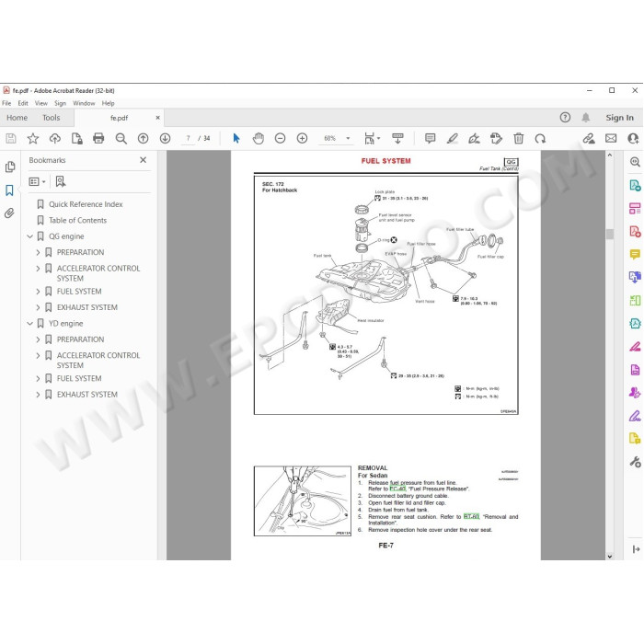The height and width of the screenshot is (644, 644).
Task: Expand QG FUEL SYSTEM chevron
Action: click(38, 292)
